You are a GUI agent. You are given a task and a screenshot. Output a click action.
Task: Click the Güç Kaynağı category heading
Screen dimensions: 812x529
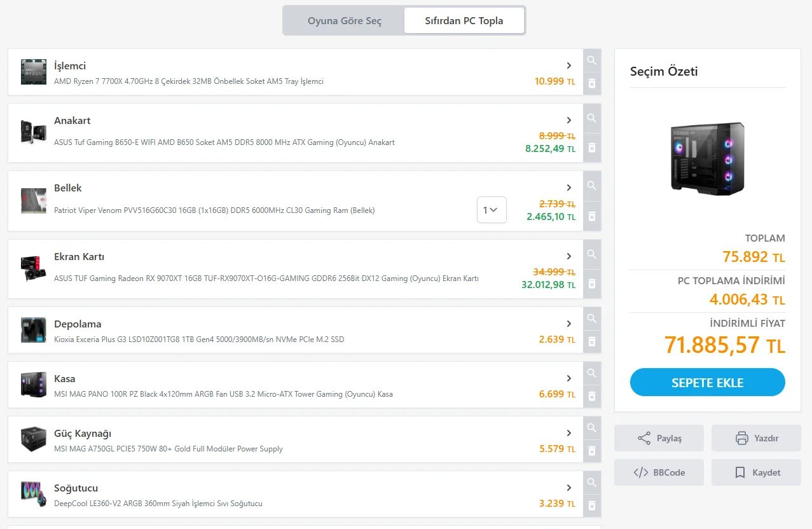(83, 434)
